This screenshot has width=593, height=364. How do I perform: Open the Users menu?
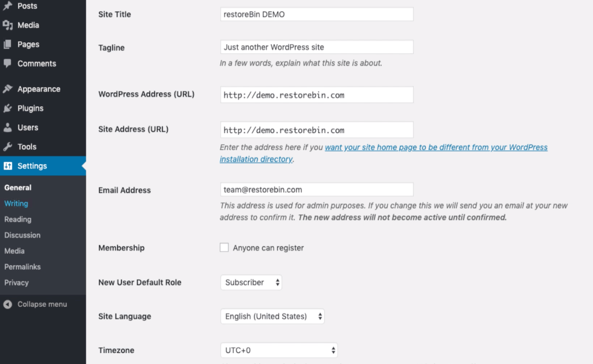[x=43, y=127]
